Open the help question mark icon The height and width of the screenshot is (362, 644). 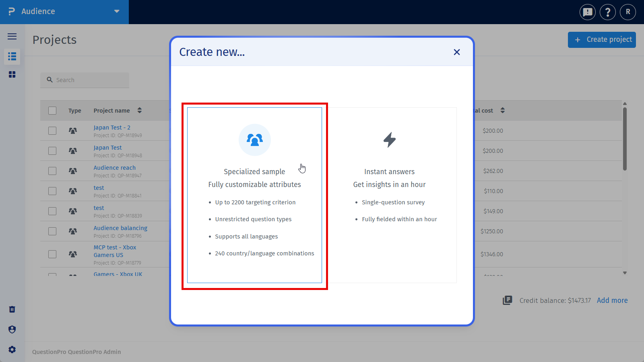click(x=608, y=12)
